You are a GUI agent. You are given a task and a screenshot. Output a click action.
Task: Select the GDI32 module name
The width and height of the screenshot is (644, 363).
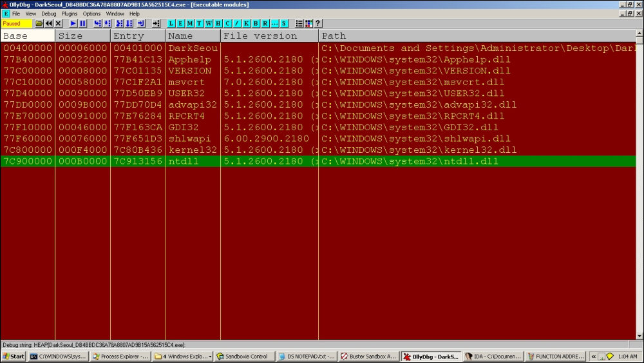183,128
